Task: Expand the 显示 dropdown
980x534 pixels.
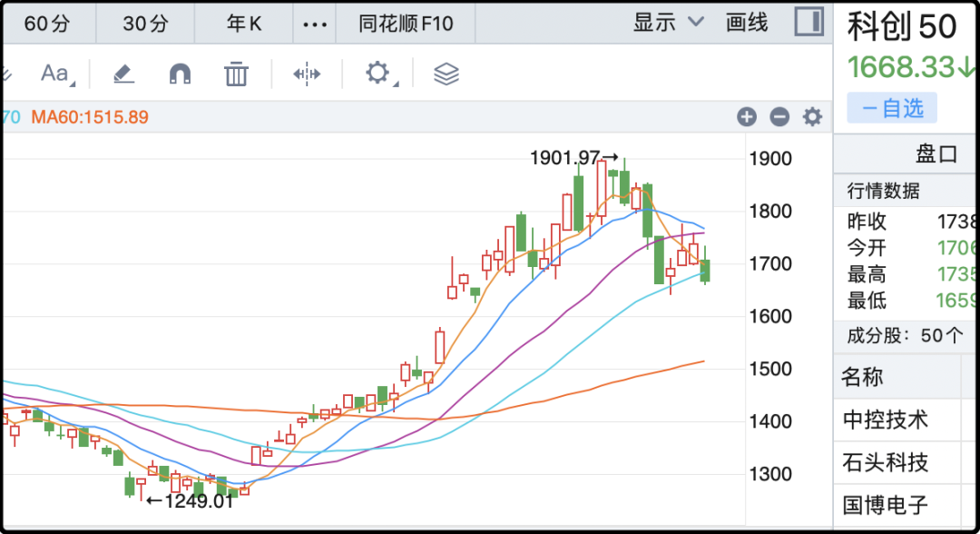Action: 669,23
